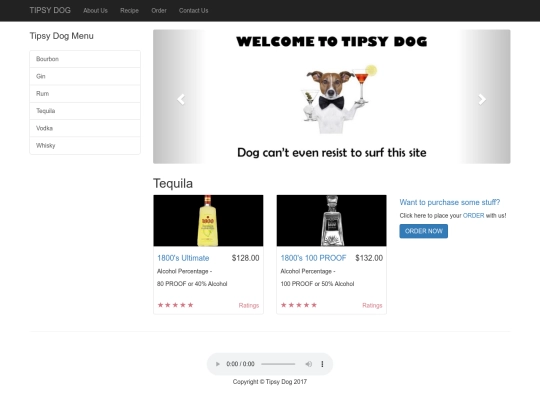Click the ORDER NOW button
Image resolution: width=540 pixels, height=405 pixels.
point(424,231)
